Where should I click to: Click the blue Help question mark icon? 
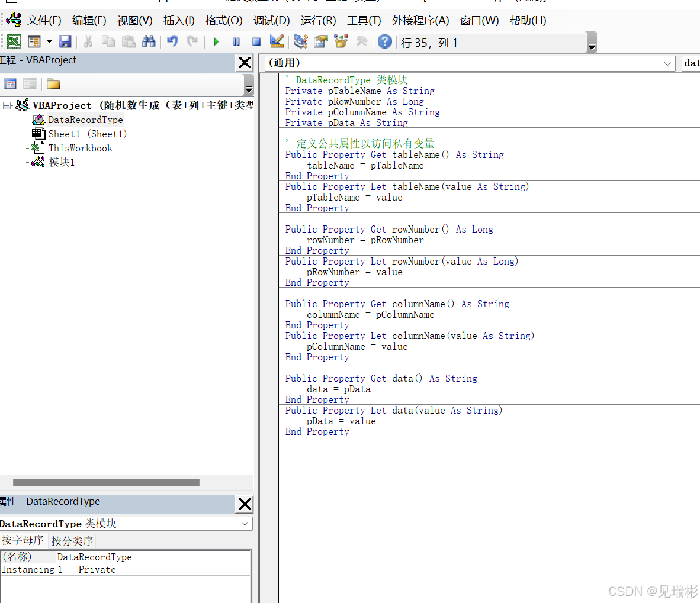[x=385, y=41]
